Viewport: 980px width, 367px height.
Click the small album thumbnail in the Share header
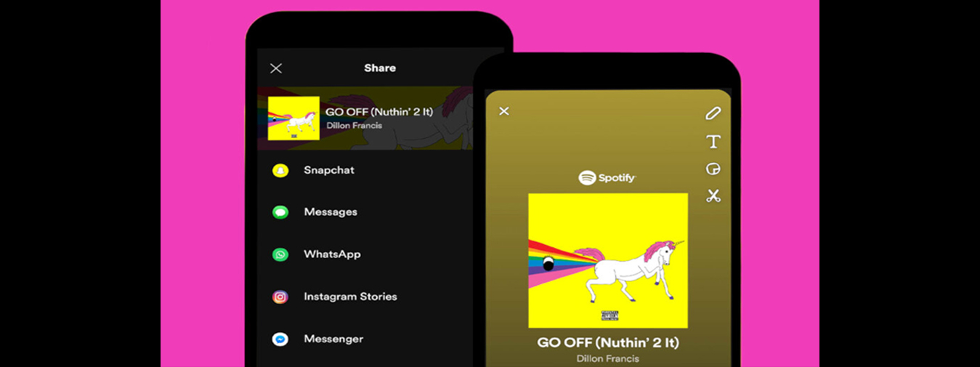pyautogui.click(x=293, y=118)
